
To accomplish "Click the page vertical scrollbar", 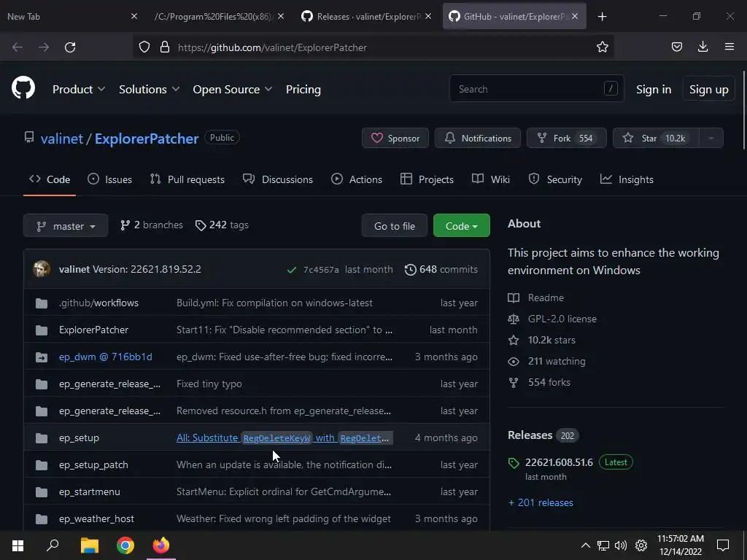I will click(743, 111).
